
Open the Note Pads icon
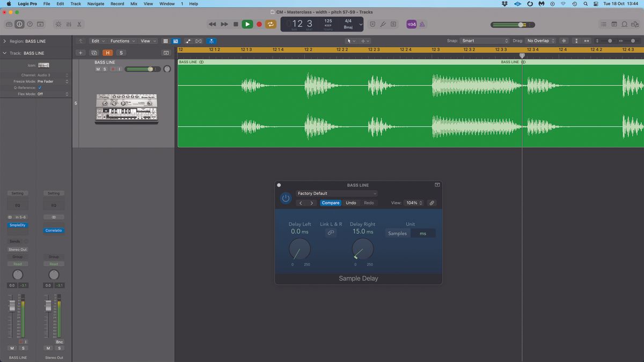coord(613,24)
